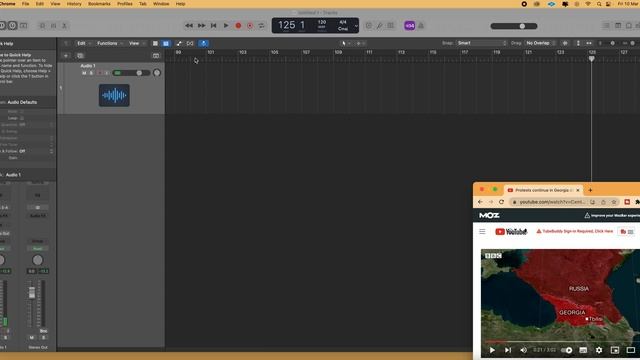640x360 pixels.
Task: Open the Command-click tool menu
Action: point(360,43)
